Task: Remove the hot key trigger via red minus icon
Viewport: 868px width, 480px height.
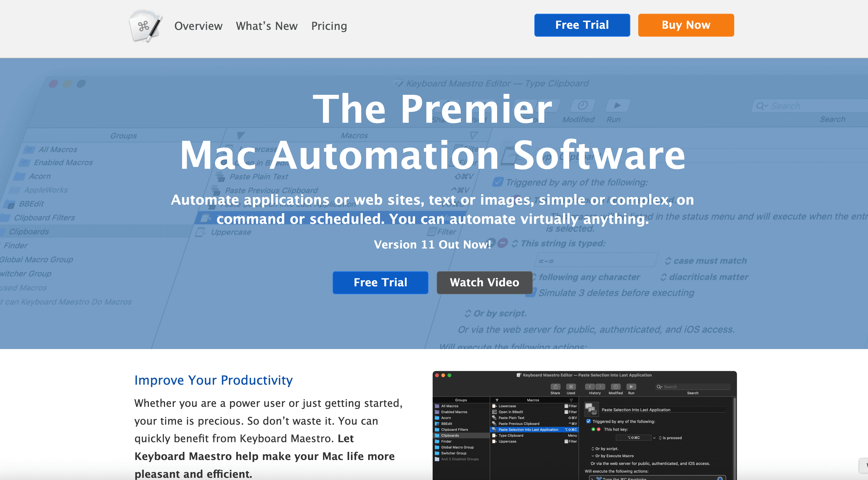Action: coord(599,430)
